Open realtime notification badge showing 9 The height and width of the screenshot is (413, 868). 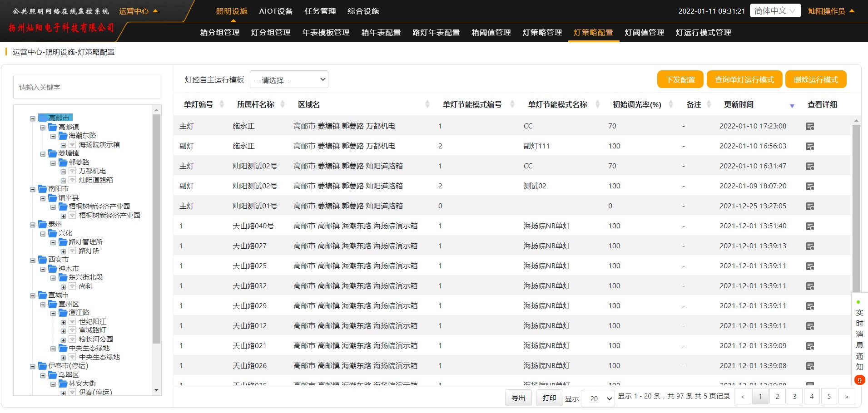pyautogui.click(x=859, y=380)
